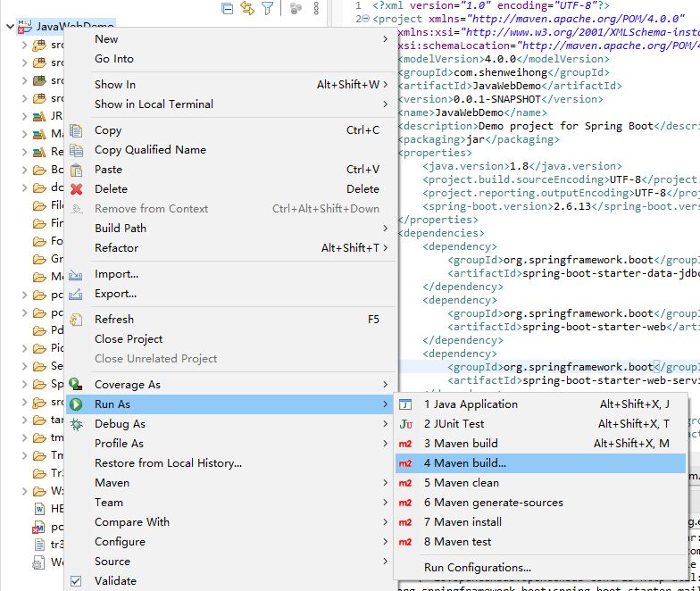Click the m2 icon beside Maven build

point(405,444)
